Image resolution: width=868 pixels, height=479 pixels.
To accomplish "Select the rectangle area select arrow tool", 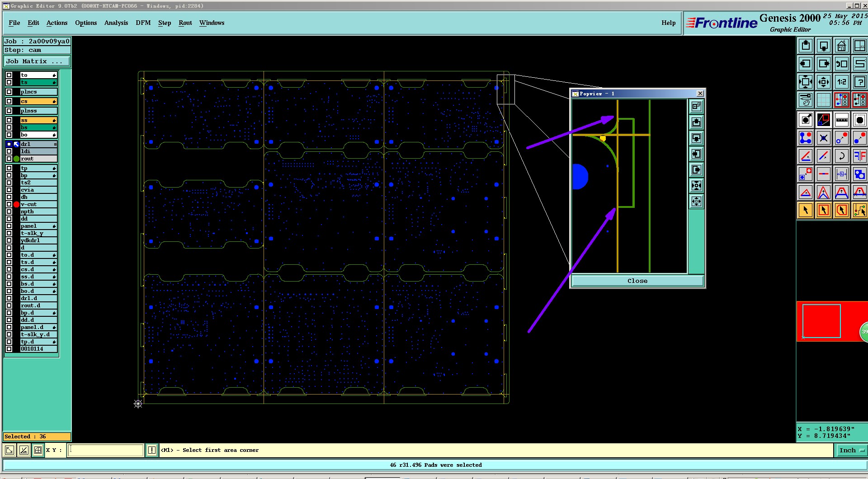I will pos(824,210).
